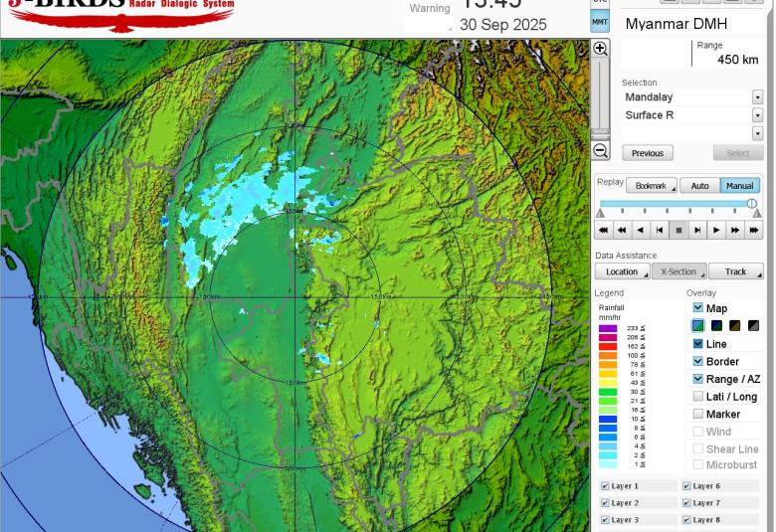Step back one replay frame
776x532 pixels.
(x=659, y=230)
